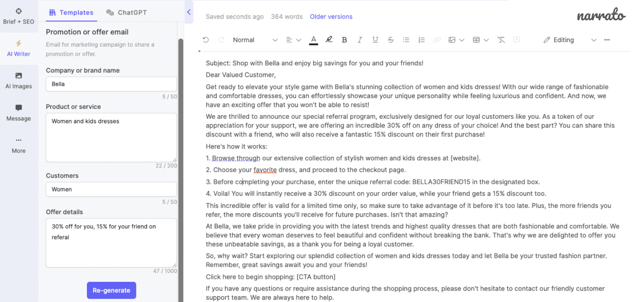This screenshot has height=302, width=644.
Task: Click the text 'Here's how it works:'
Action: [236, 147]
